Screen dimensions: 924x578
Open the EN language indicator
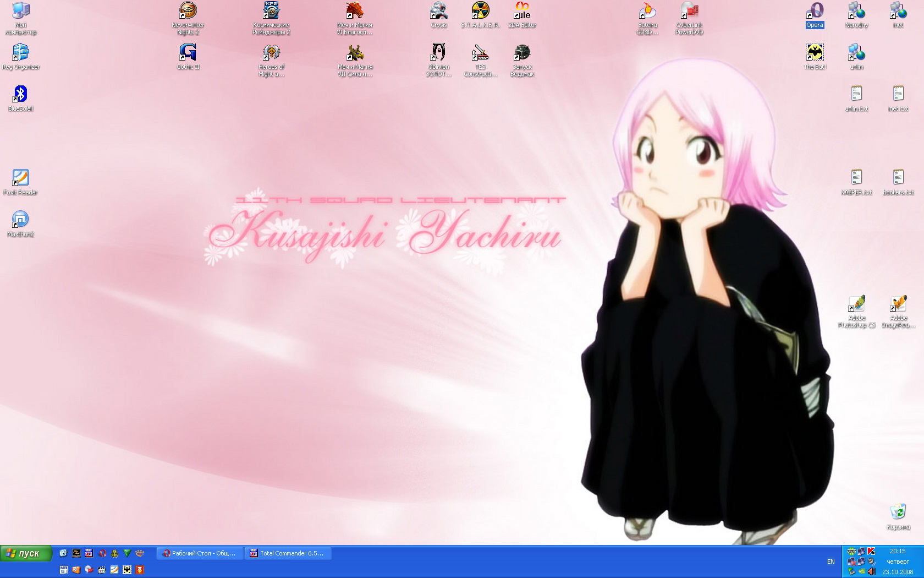831,561
